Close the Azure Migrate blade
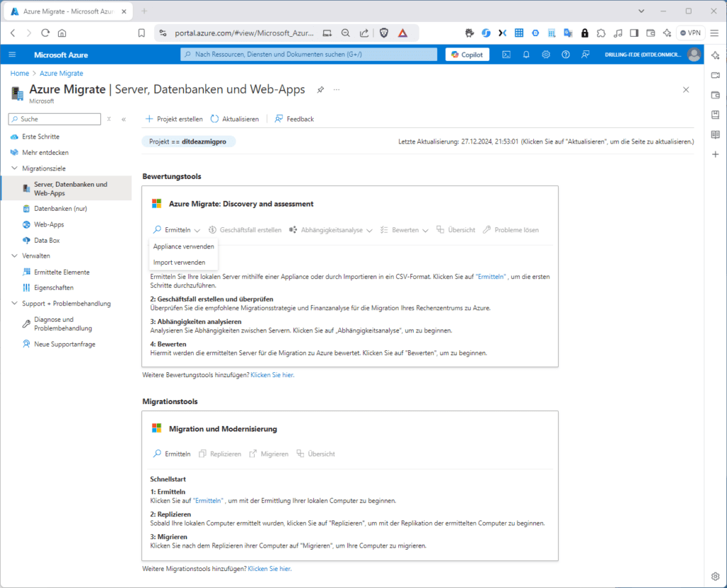Screen dimensions: 727x588 (x=686, y=89)
